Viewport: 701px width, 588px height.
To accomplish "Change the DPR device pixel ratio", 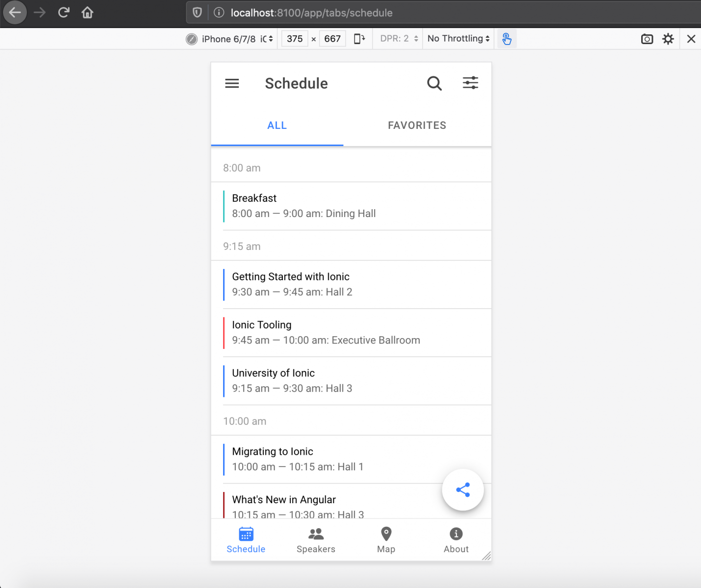I will click(399, 39).
